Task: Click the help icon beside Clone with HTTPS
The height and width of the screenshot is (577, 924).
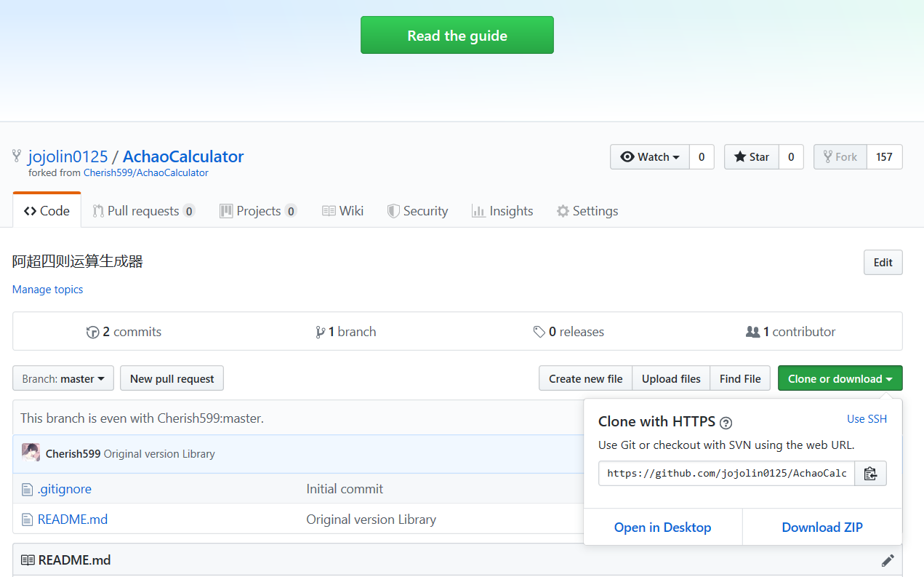Action: point(726,423)
